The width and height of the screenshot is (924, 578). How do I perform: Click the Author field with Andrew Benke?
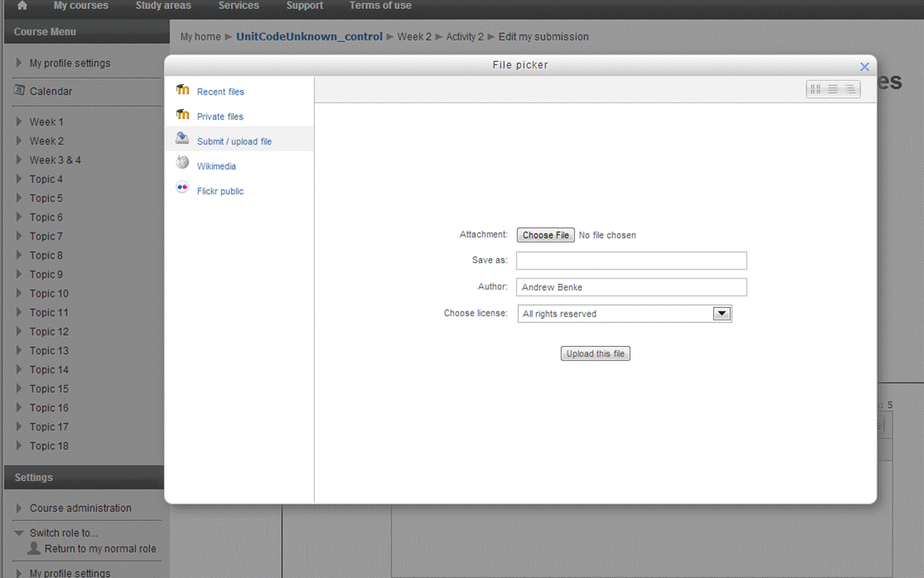click(631, 287)
